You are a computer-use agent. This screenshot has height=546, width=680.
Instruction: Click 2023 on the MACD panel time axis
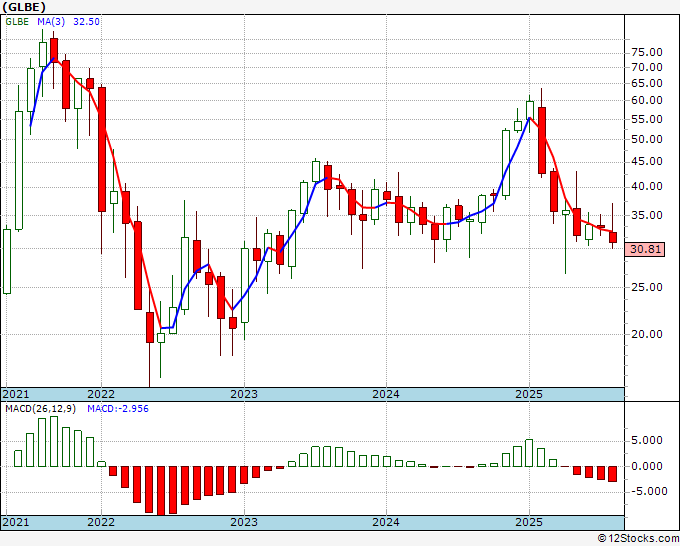(244, 522)
